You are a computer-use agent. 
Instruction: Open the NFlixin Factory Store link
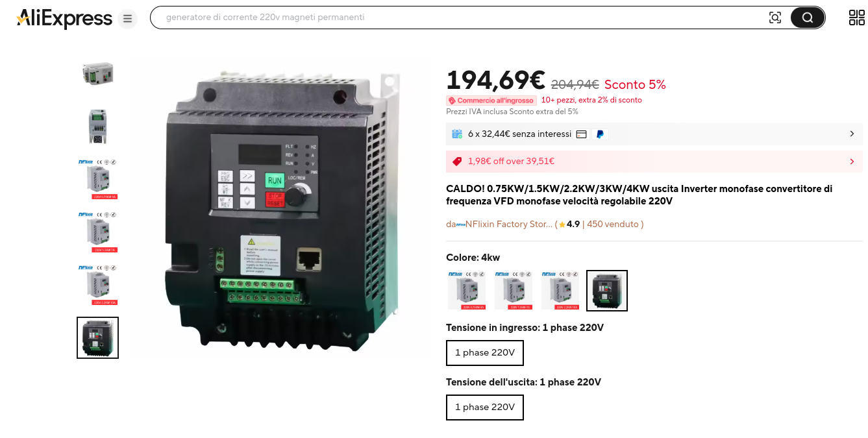pyautogui.click(x=504, y=225)
